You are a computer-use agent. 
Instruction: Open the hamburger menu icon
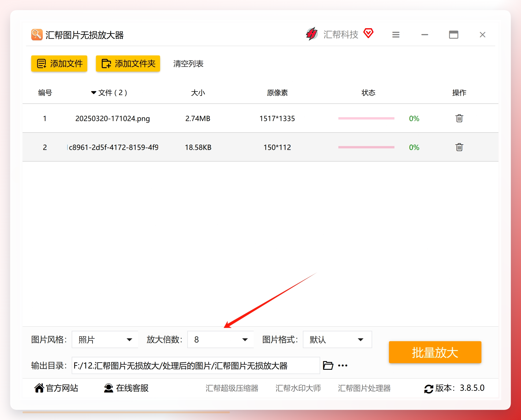pyautogui.click(x=396, y=35)
